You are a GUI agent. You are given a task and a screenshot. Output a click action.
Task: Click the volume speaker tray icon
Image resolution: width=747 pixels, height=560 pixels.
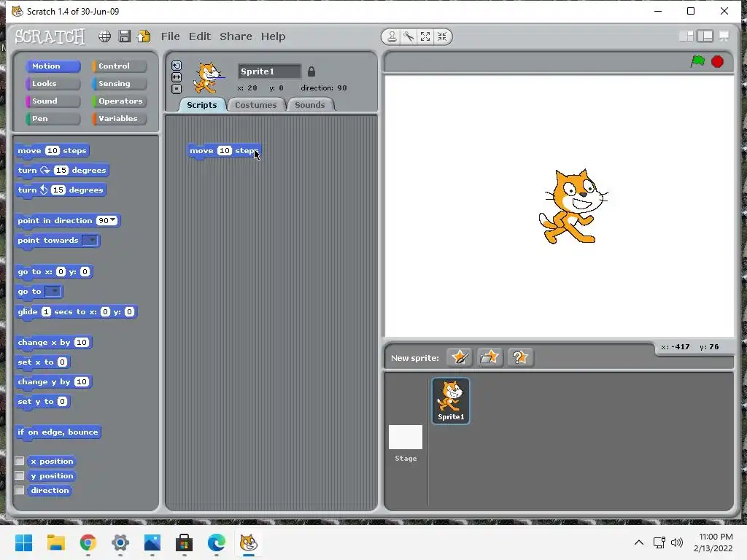[x=676, y=542]
